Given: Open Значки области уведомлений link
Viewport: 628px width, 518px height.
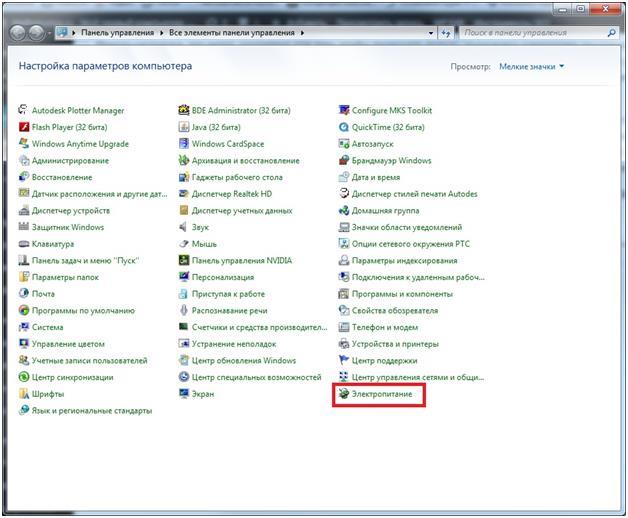Looking at the screenshot, I should click(407, 227).
